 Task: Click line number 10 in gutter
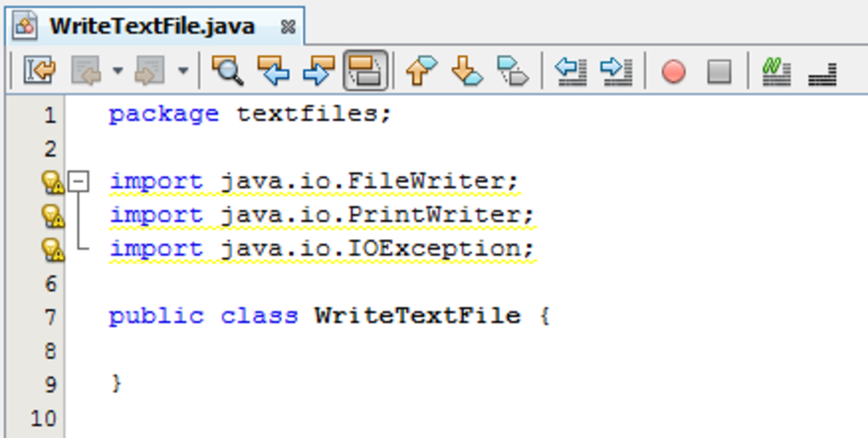(x=44, y=418)
